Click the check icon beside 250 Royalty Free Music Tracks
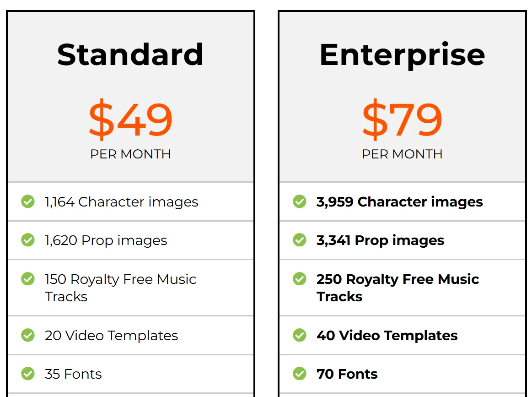 pos(300,279)
